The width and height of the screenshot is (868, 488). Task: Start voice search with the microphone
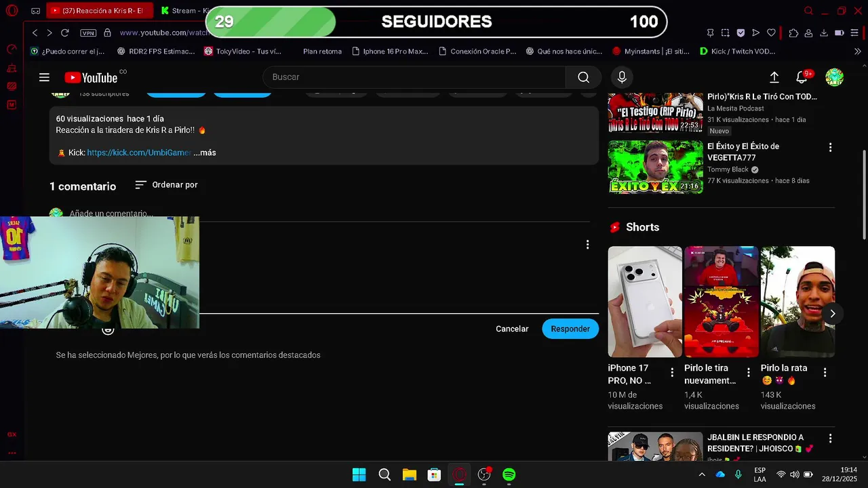pos(622,77)
